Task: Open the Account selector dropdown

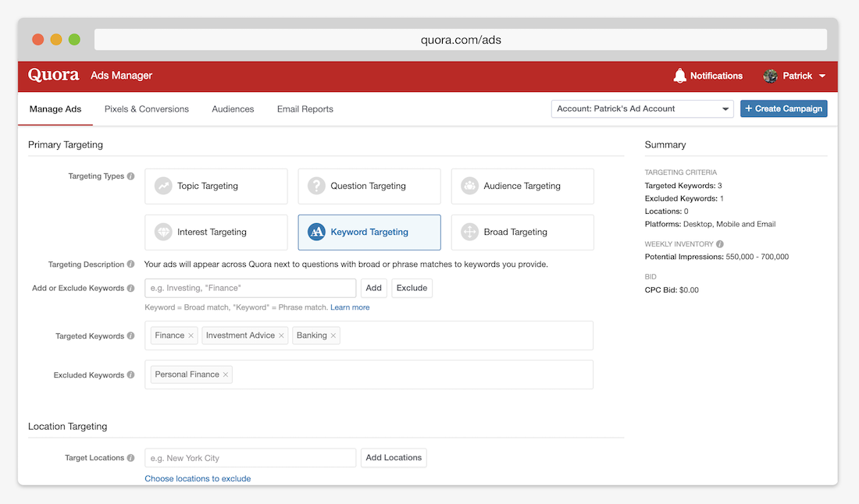Action: (642, 109)
